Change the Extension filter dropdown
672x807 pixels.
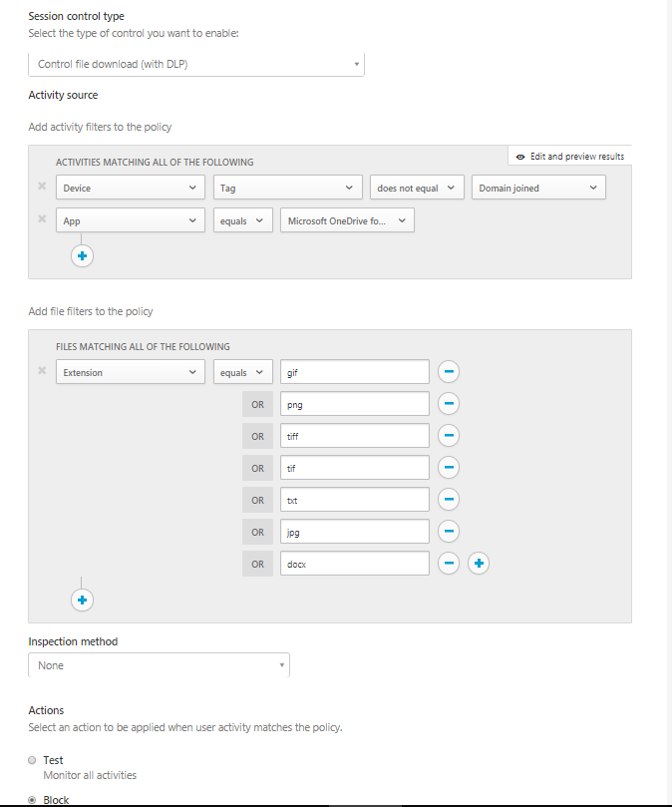[x=130, y=371]
